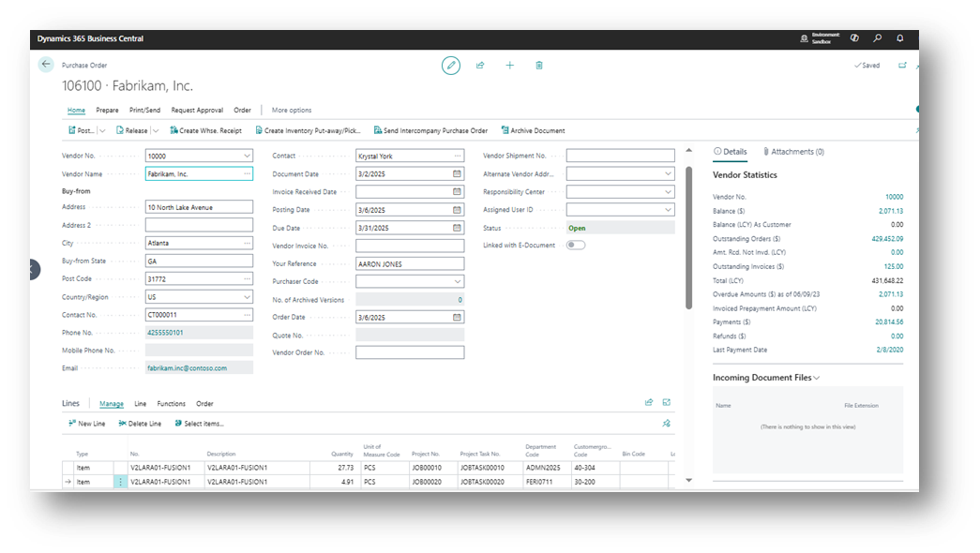Go back using the back arrow icon
980x553 pixels.
tap(46, 65)
